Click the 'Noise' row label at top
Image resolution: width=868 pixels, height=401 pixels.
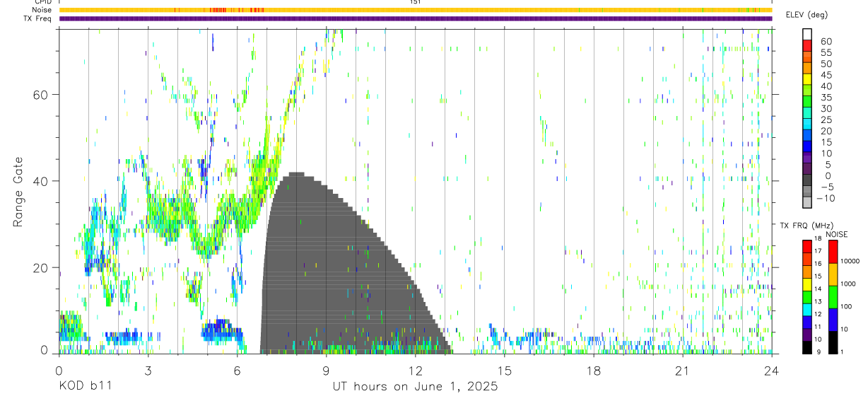pos(42,10)
